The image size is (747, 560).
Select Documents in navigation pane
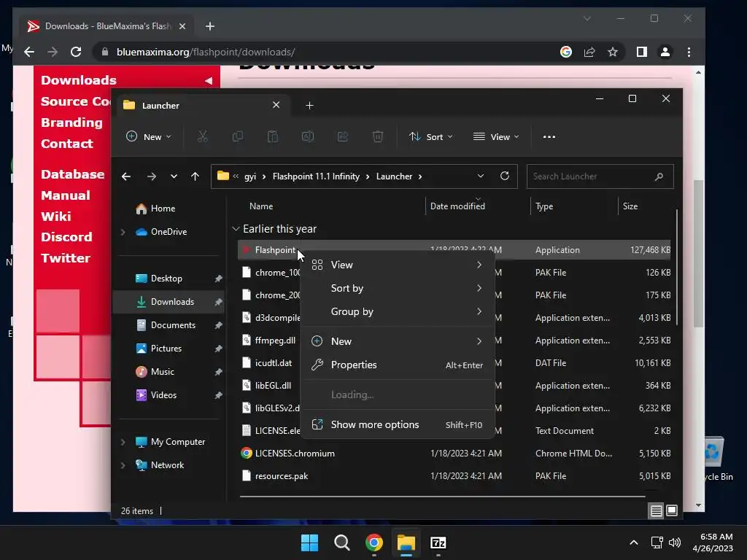click(169, 325)
